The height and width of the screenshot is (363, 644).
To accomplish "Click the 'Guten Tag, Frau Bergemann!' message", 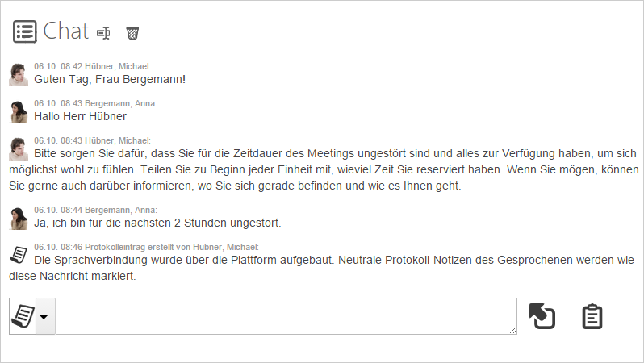I will coord(110,79).
